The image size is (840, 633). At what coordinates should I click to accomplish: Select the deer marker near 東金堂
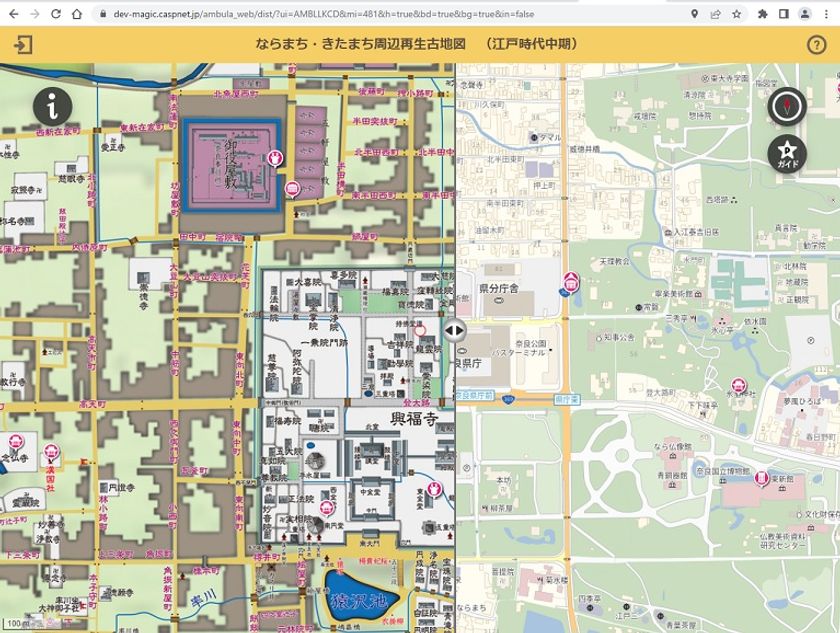[436, 489]
